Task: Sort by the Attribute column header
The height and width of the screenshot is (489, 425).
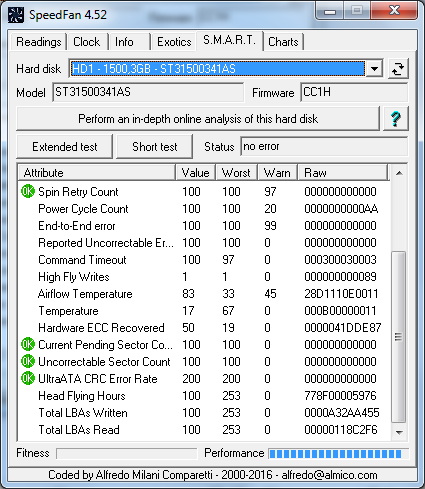Action: pyautogui.click(x=97, y=173)
